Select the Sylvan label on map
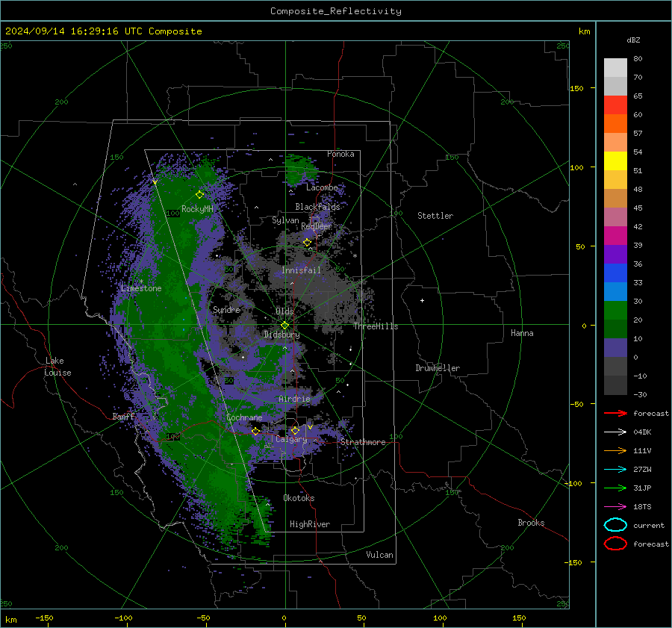This screenshot has width=672, height=628. (285, 220)
